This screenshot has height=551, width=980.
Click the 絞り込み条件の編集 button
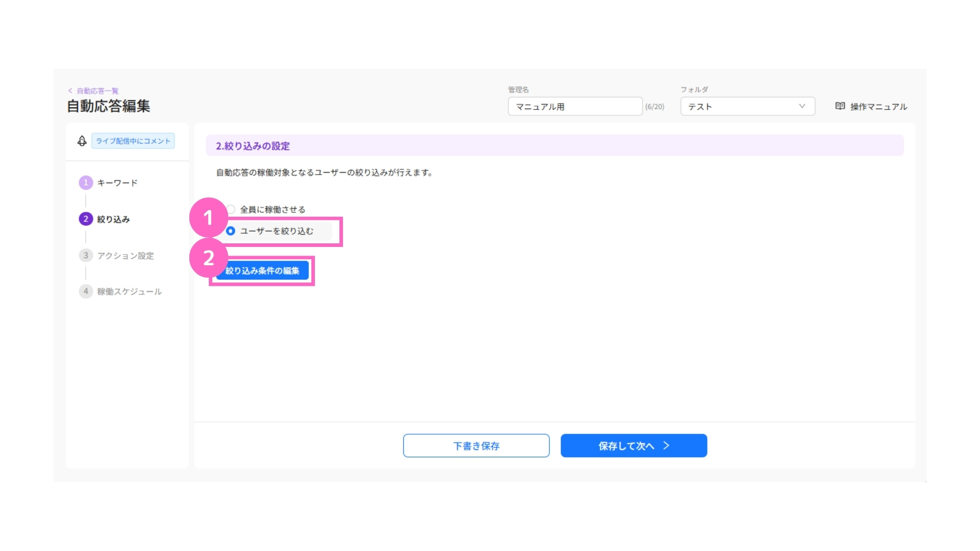262,270
